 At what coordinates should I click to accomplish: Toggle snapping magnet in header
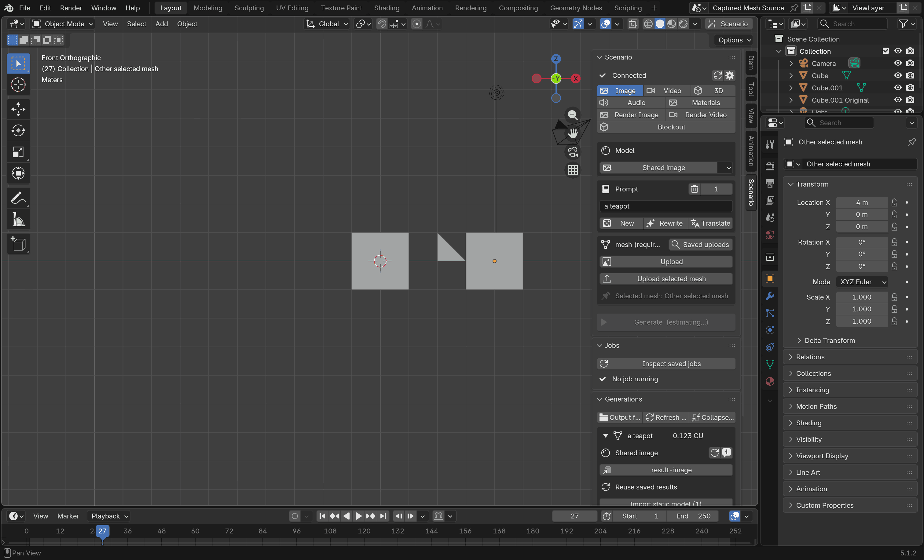pyautogui.click(x=381, y=24)
